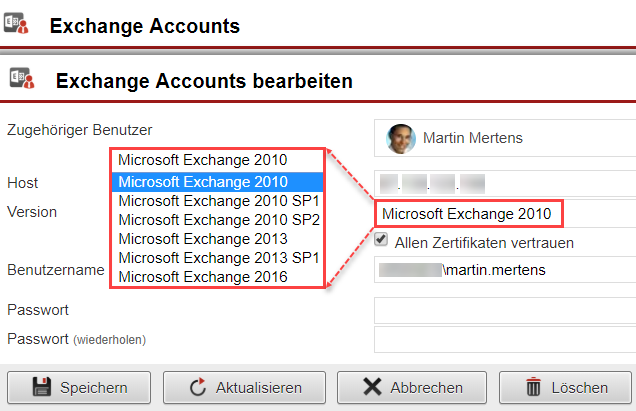
Task: Click the Passwort input field
Action: click(505, 310)
